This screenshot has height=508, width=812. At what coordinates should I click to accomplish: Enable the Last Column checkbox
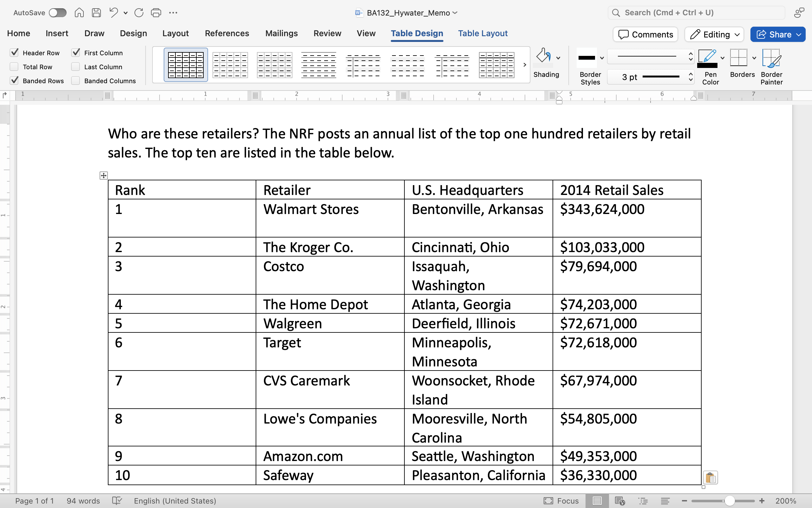click(x=76, y=67)
